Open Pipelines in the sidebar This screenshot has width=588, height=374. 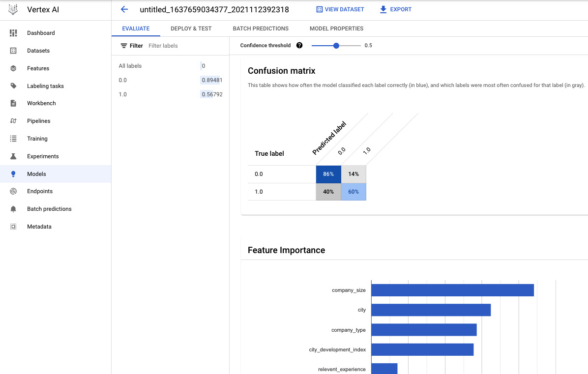click(x=56, y=121)
